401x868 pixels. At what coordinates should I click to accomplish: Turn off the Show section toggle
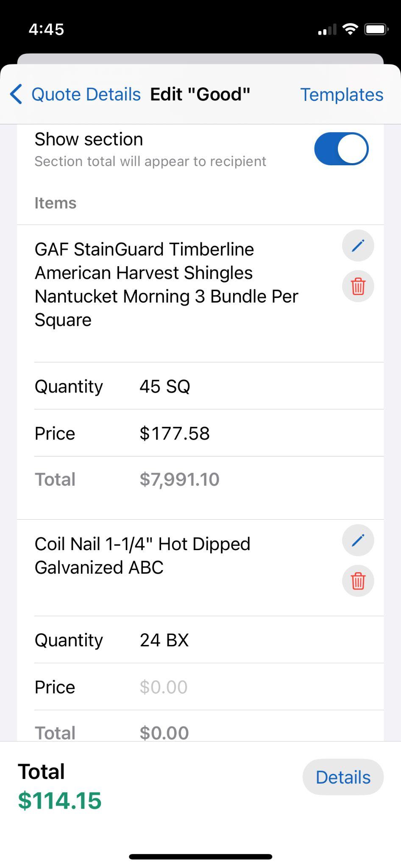341,149
